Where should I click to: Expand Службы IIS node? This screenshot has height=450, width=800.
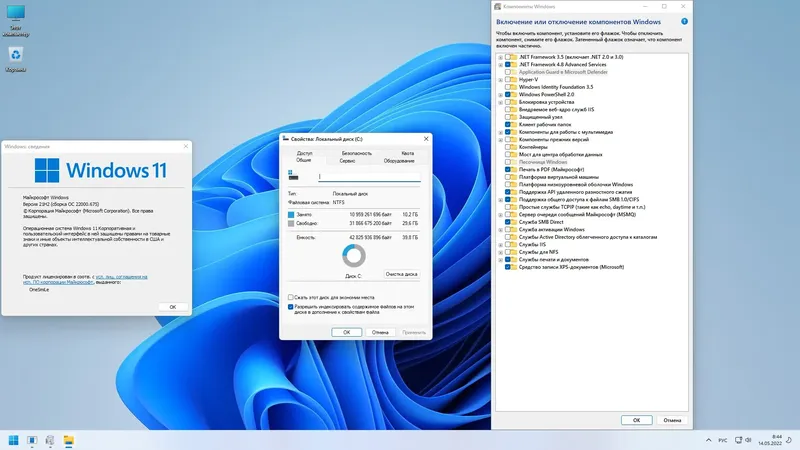(x=501, y=245)
